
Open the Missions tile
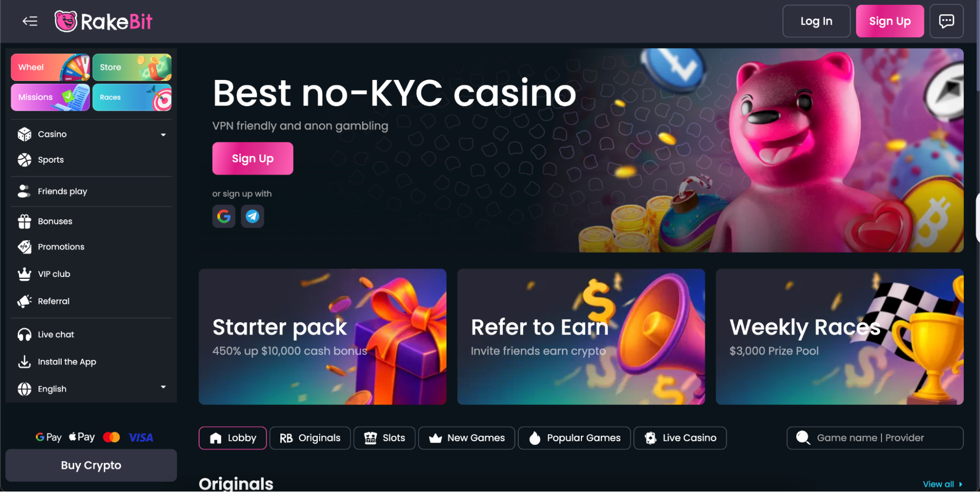click(x=50, y=97)
